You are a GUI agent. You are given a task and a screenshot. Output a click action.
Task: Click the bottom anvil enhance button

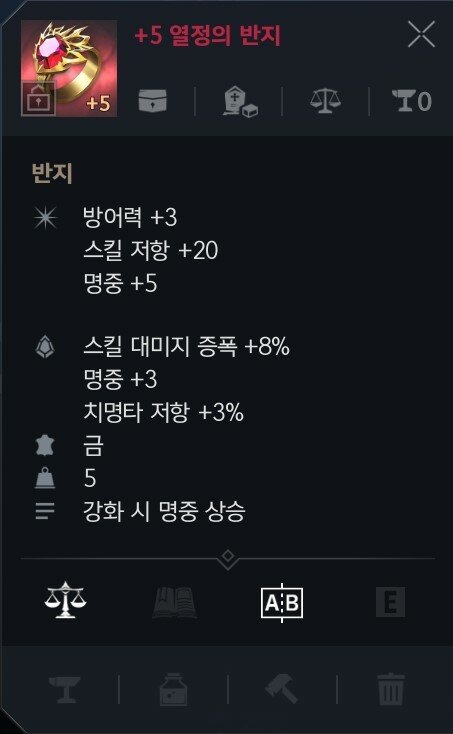point(65,689)
